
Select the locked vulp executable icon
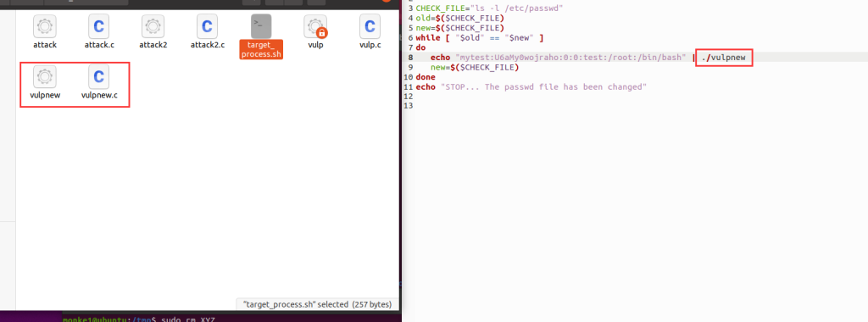pos(315,26)
